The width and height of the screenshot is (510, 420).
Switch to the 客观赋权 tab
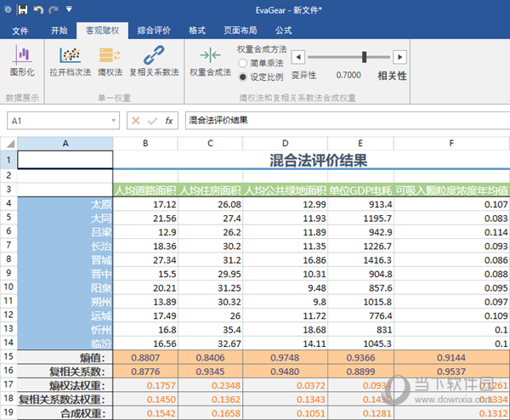[103, 31]
